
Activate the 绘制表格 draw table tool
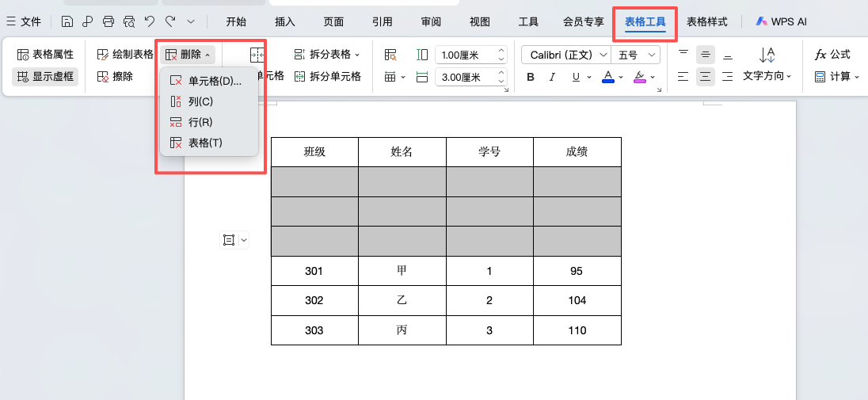125,55
